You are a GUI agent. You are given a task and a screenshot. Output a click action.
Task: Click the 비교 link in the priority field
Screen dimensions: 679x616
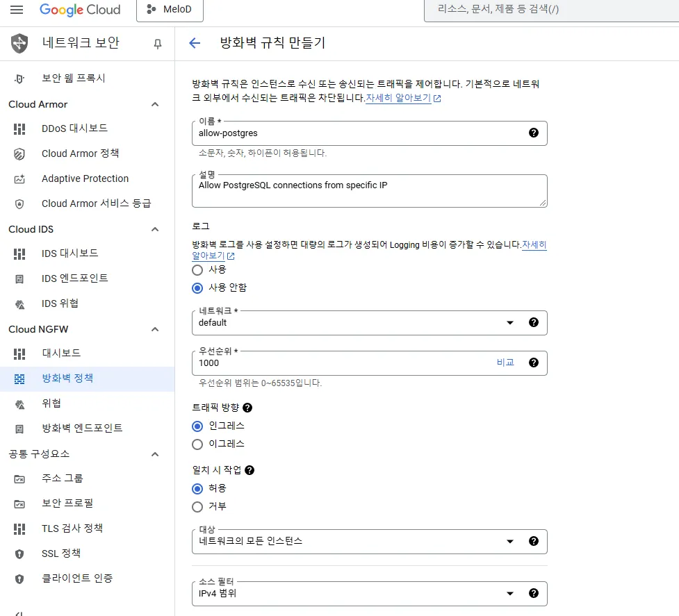pos(505,363)
